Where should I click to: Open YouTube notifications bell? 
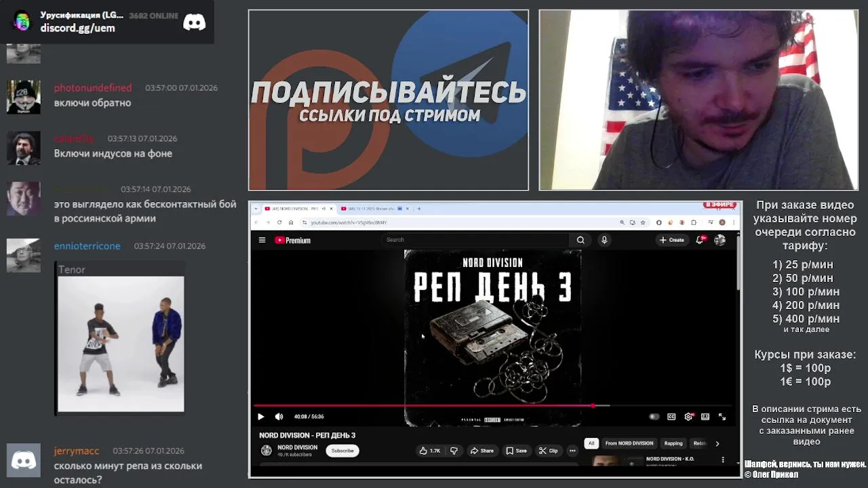[x=700, y=240]
